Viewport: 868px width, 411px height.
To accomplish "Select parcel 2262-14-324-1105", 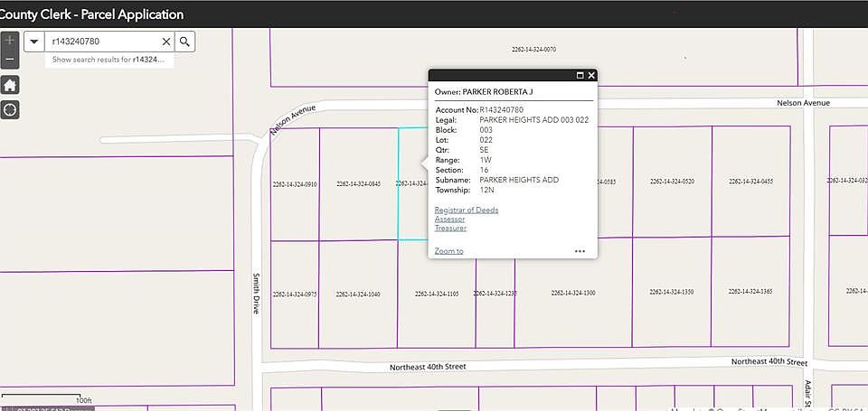I will pyautogui.click(x=436, y=294).
